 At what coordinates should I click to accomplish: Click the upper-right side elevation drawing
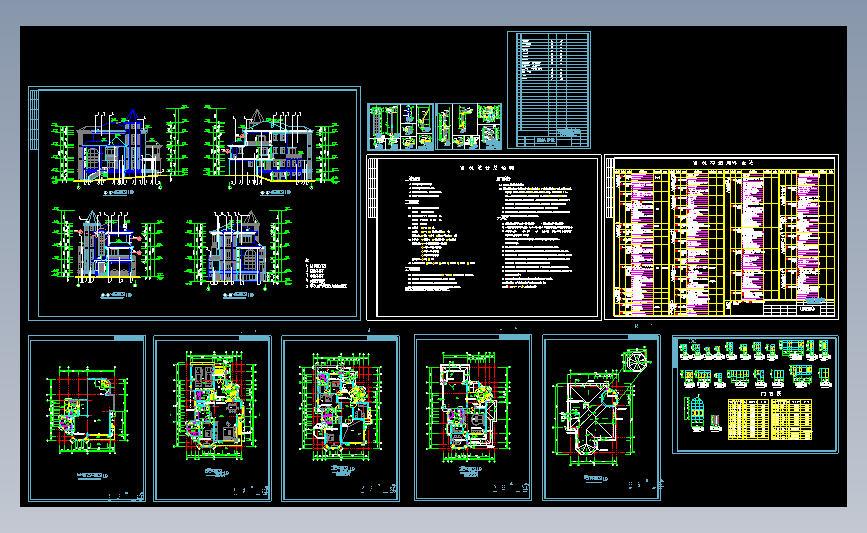(x=271, y=148)
